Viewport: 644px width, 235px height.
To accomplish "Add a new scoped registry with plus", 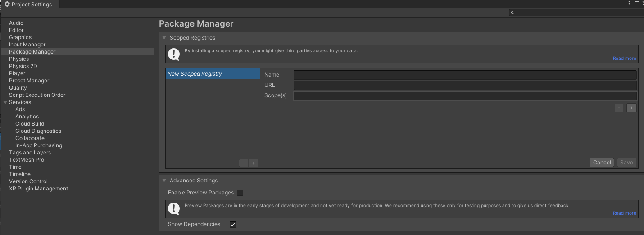I will [254, 163].
